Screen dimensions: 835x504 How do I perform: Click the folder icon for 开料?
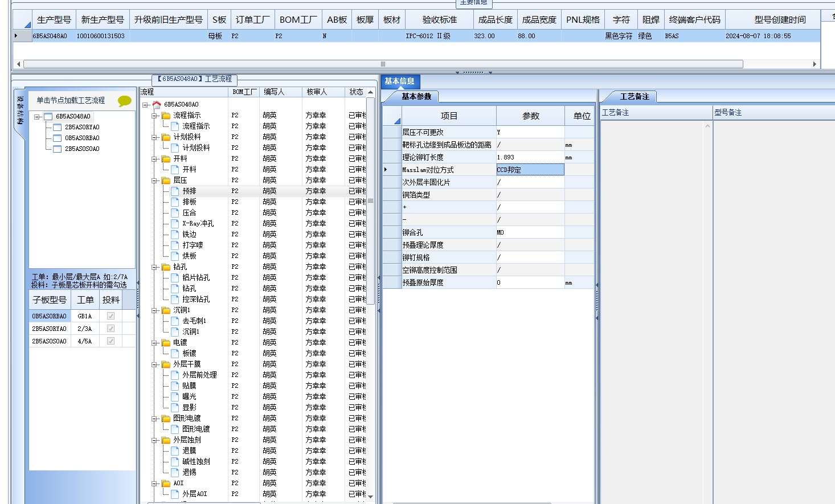point(166,158)
